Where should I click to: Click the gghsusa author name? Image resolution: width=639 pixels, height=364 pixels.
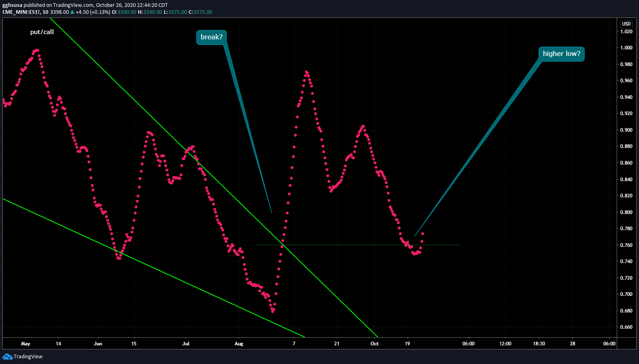[x=12, y=5]
